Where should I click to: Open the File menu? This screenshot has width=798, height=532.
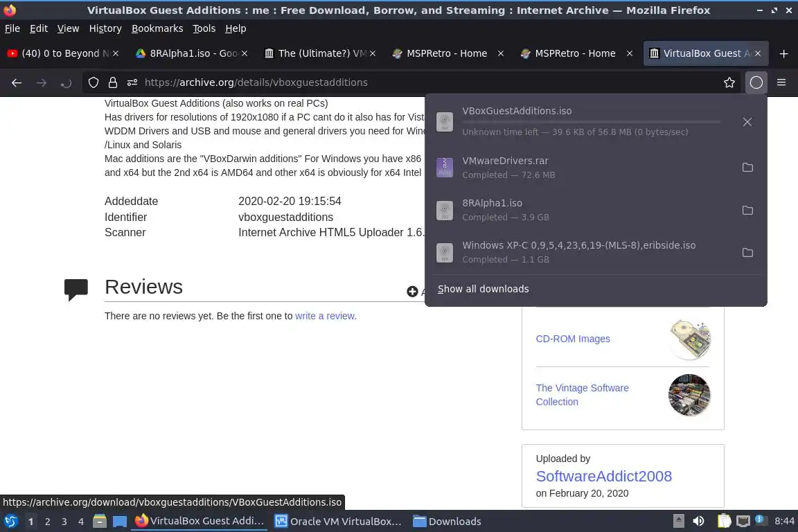12,28
